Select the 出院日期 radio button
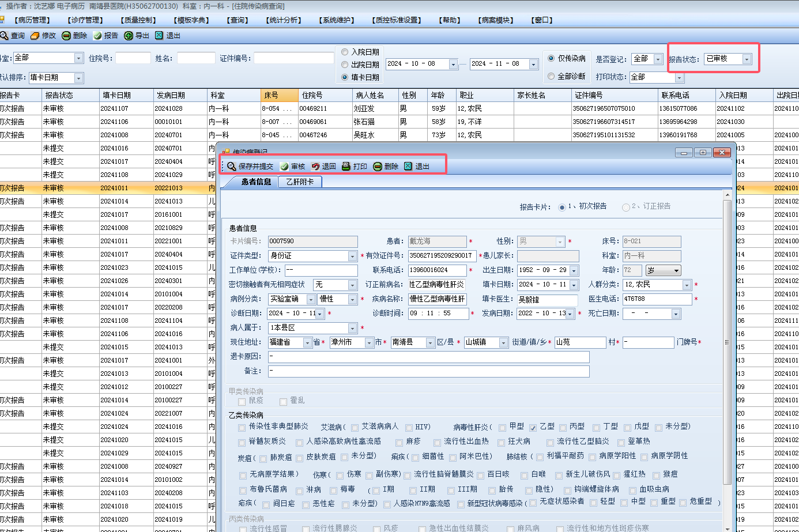 point(345,65)
